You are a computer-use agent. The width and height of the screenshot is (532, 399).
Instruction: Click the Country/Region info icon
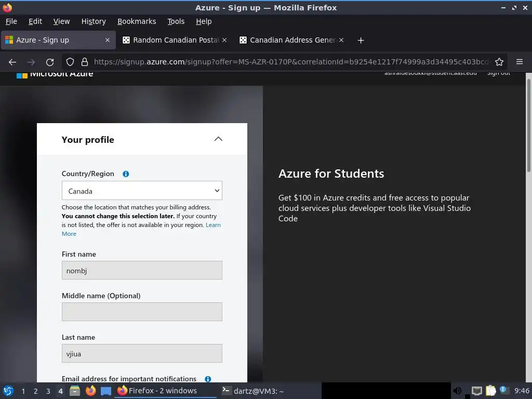pos(126,174)
